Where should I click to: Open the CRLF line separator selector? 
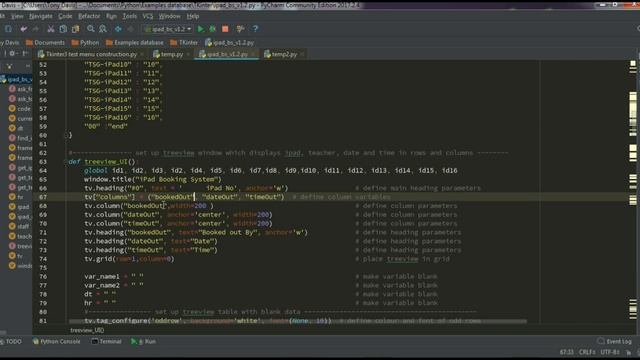point(587,352)
